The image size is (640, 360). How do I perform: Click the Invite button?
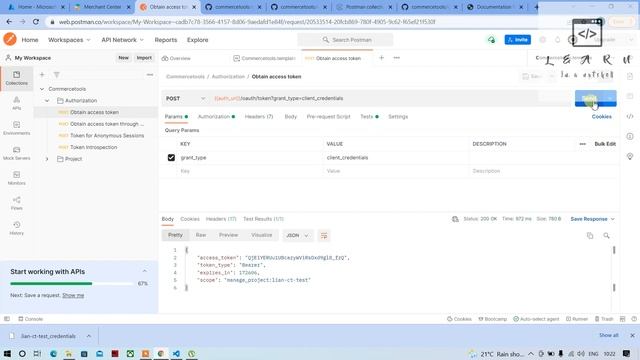click(x=518, y=40)
